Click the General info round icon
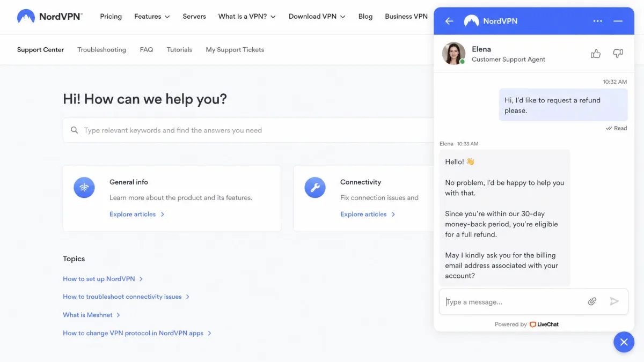Viewport: 644px width, 362px height. click(84, 188)
